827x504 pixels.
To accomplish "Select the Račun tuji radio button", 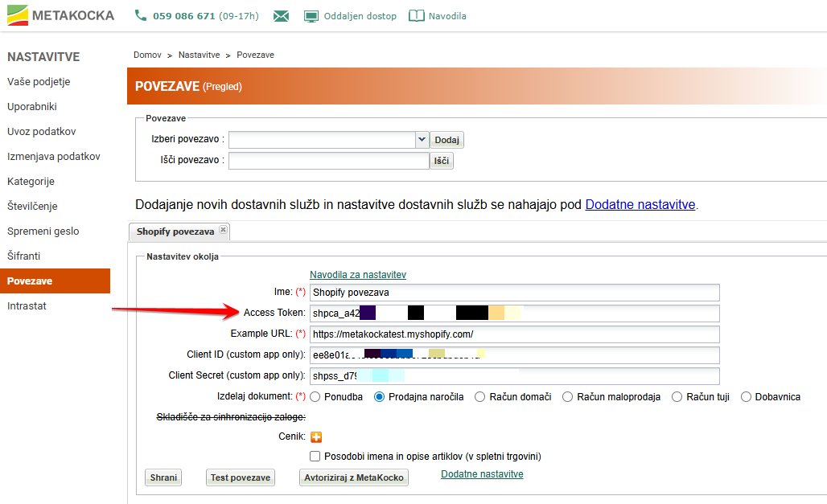I will [677, 397].
